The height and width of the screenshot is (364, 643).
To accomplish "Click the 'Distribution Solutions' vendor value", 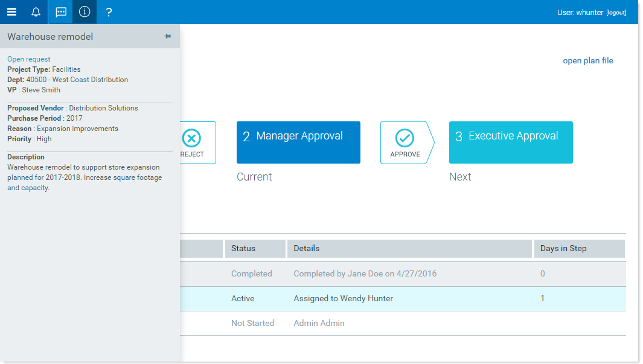I will [x=103, y=108].
